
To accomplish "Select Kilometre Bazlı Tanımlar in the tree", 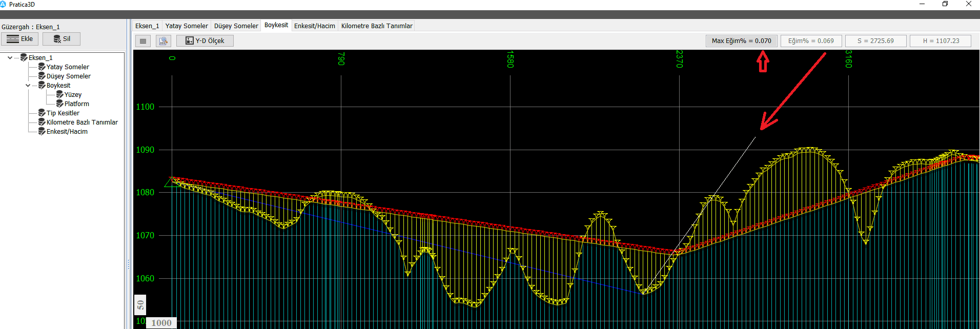I will click(82, 122).
